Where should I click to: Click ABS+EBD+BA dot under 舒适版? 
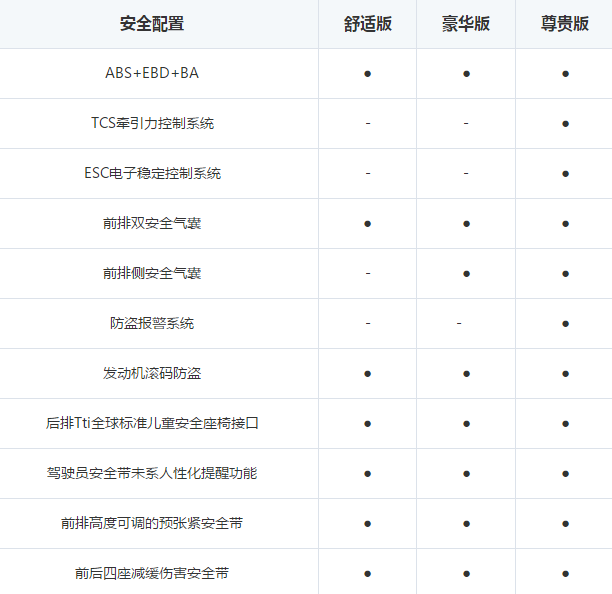point(367,74)
